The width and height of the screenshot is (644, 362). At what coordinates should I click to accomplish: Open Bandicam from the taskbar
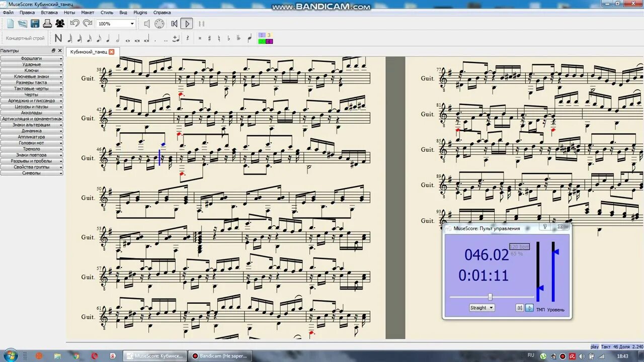pos(220,356)
